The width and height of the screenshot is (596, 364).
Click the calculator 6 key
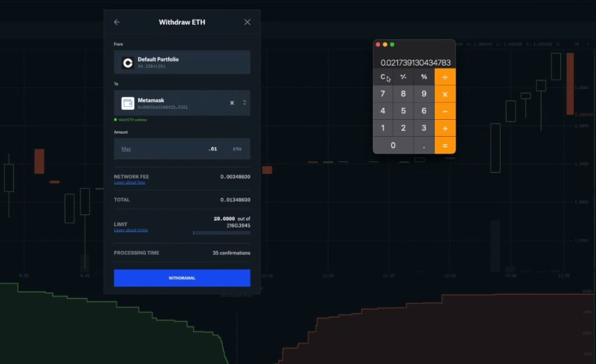[424, 111]
